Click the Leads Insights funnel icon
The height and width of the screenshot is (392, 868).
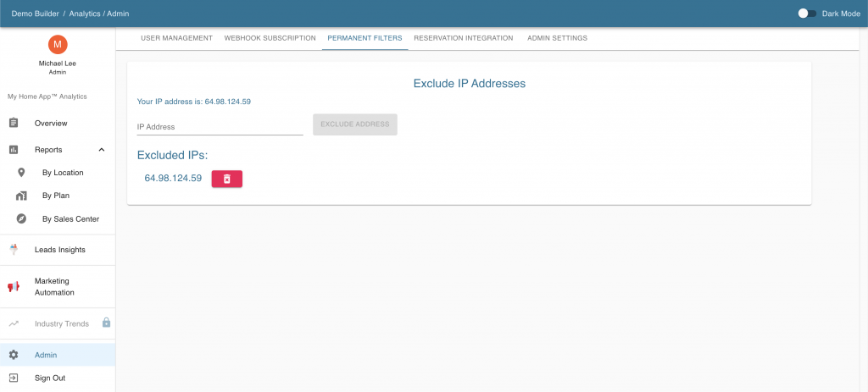(x=14, y=250)
